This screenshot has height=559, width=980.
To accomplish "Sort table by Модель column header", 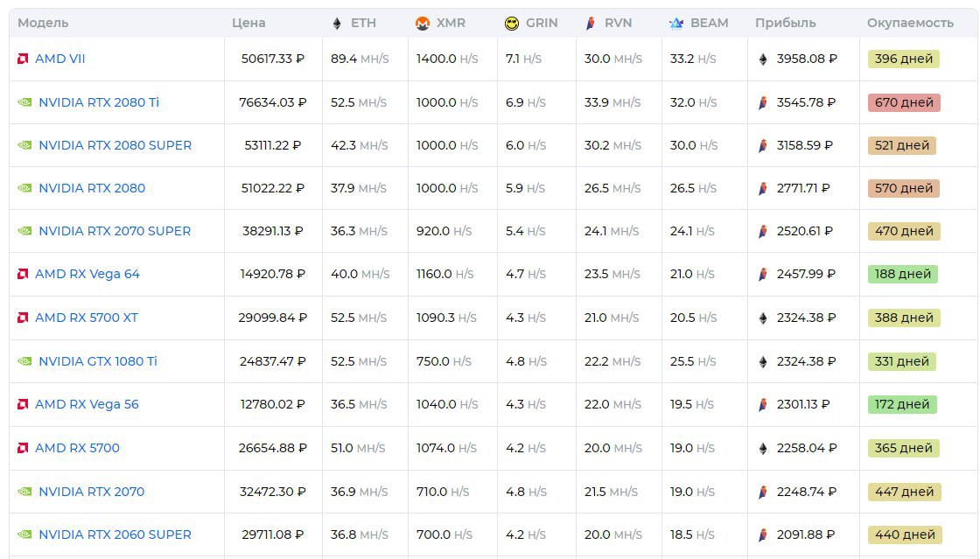I will click(x=43, y=23).
